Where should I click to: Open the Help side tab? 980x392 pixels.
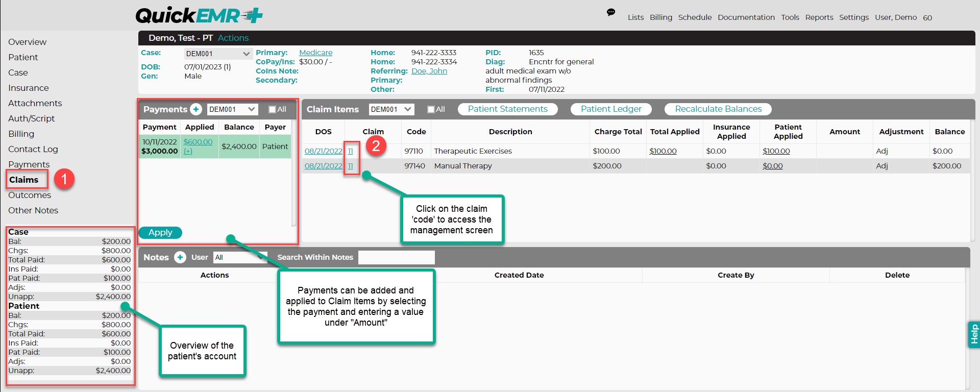(974, 334)
